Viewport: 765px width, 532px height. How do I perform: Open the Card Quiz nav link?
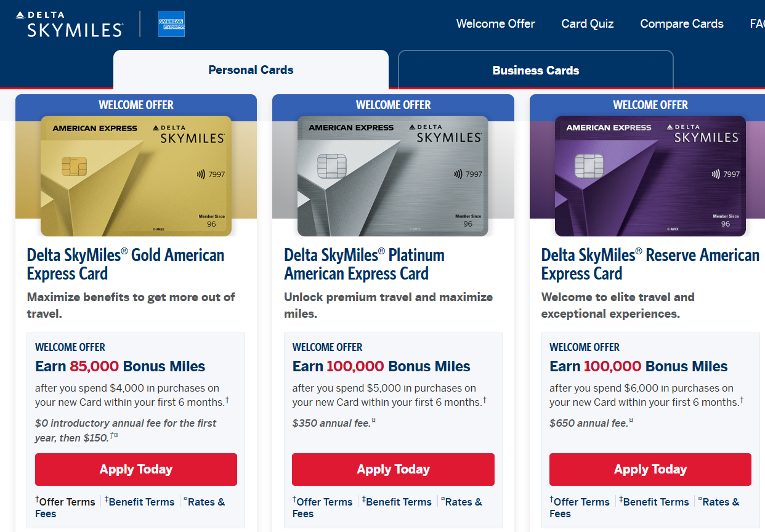[588, 24]
